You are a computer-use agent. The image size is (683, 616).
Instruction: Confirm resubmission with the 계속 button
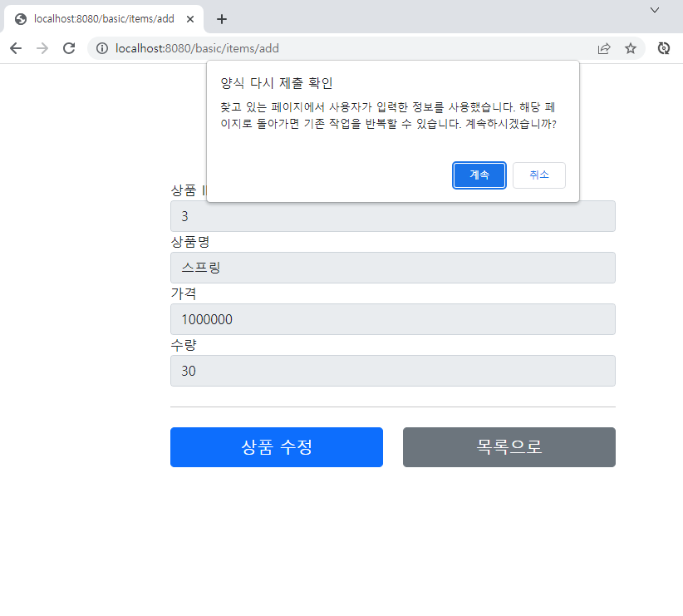coord(479,175)
